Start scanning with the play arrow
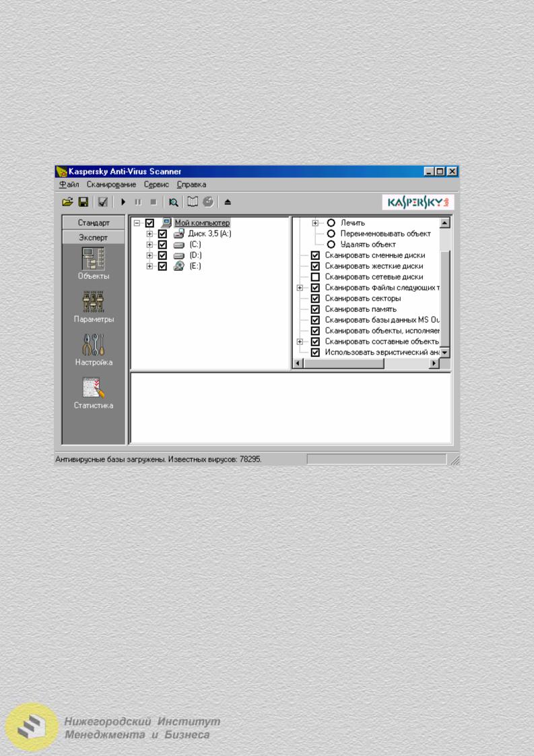 coord(123,202)
